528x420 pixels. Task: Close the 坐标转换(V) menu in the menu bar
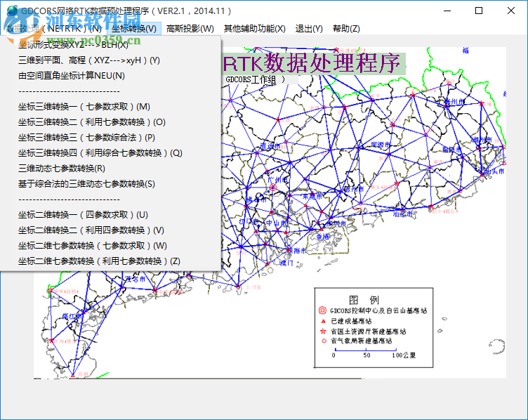[x=134, y=29]
